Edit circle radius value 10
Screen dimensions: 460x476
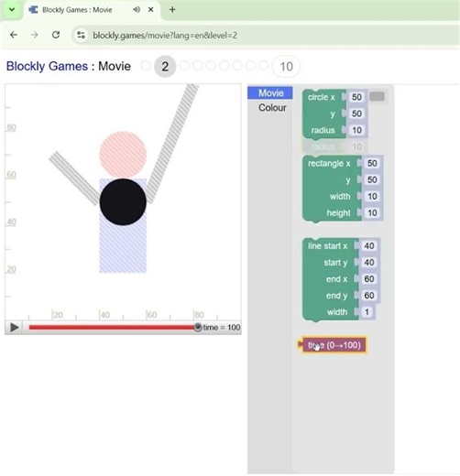(x=356, y=130)
